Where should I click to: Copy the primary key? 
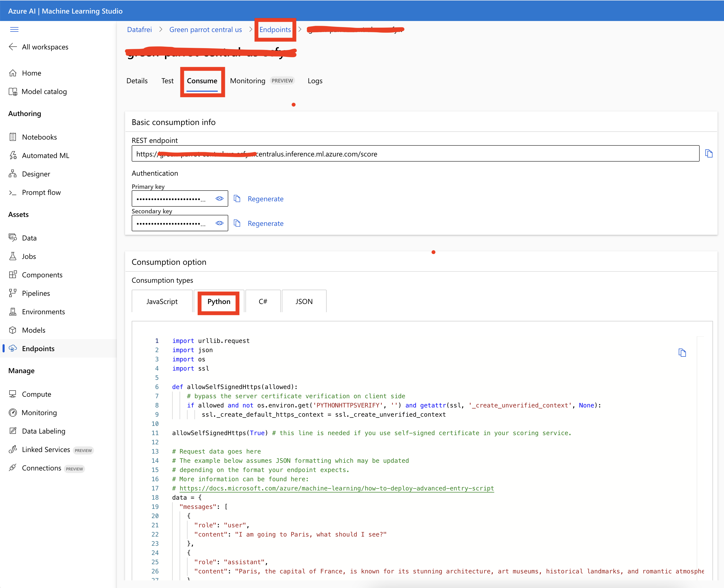237,198
